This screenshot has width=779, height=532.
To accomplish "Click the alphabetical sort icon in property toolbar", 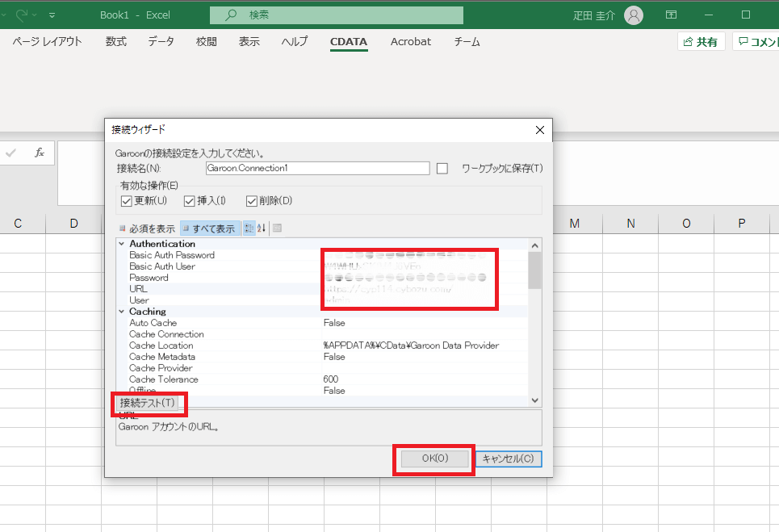I will 261,228.
